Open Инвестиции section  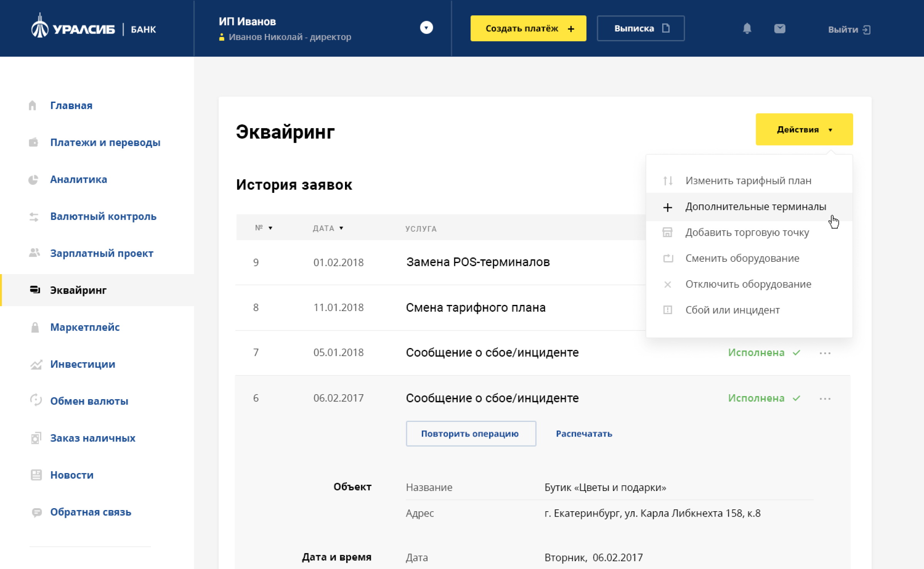pos(83,364)
